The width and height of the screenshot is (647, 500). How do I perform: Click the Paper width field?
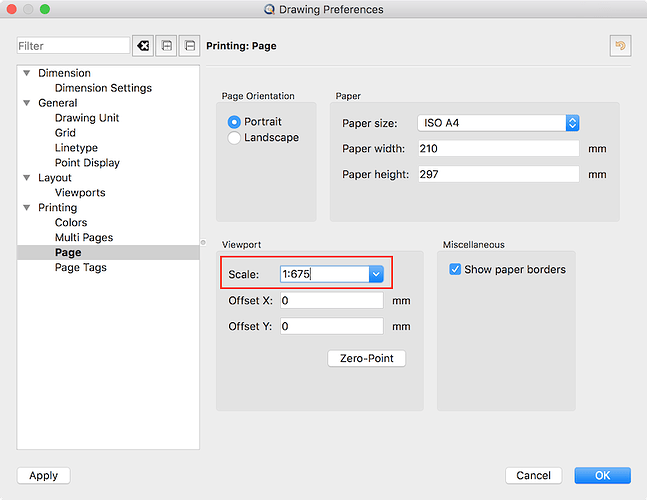[x=498, y=149]
